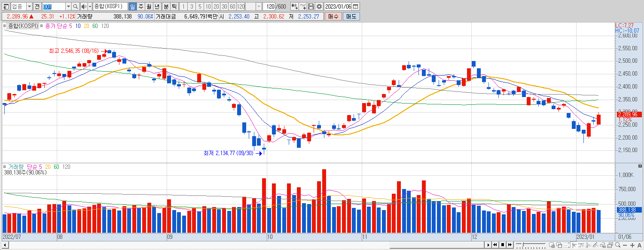
Task: Click the trend line drawing tool icon
Action: tap(595, 245)
